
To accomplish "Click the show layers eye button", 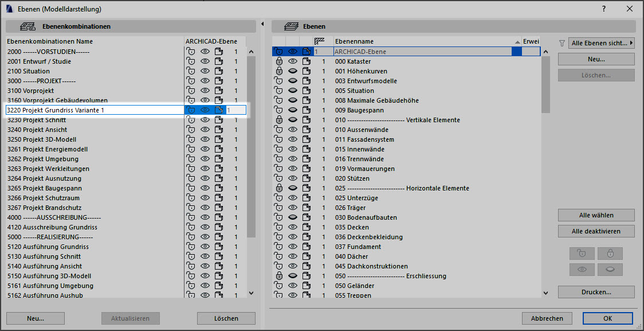I will (582, 270).
